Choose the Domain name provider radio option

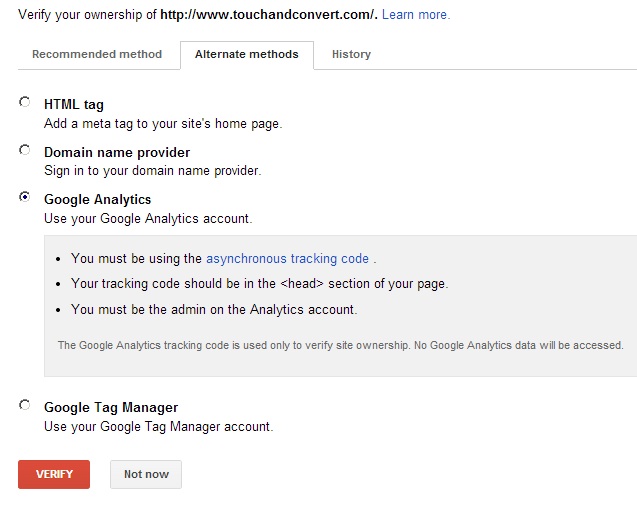[x=25, y=150]
